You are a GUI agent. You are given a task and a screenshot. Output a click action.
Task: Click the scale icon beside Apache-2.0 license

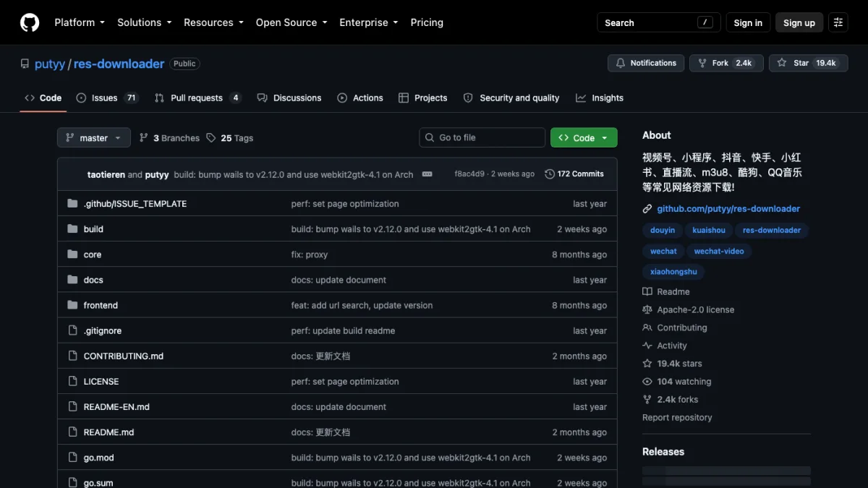click(x=647, y=309)
